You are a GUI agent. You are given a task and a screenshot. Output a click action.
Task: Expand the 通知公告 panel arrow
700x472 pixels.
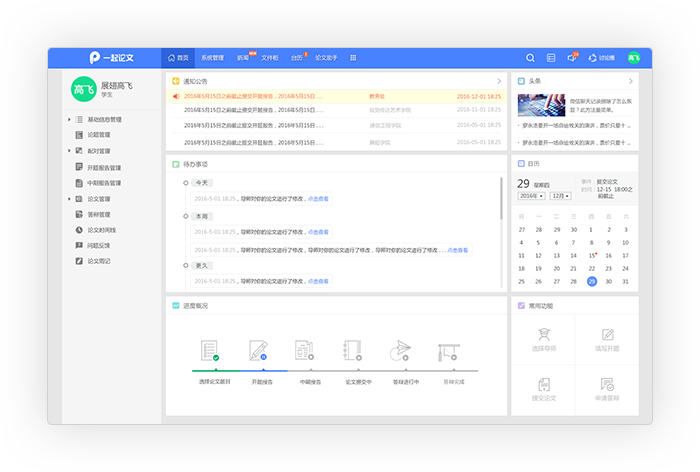tap(498, 81)
